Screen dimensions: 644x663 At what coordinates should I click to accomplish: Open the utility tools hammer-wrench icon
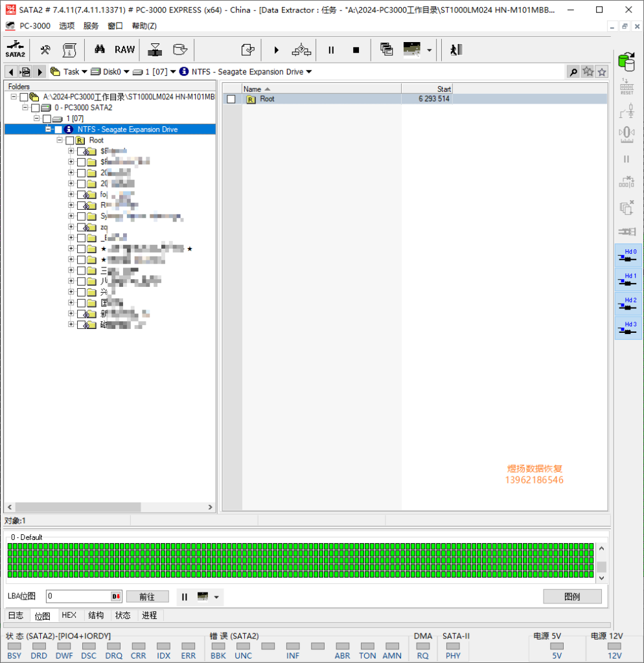(x=45, y=50)
